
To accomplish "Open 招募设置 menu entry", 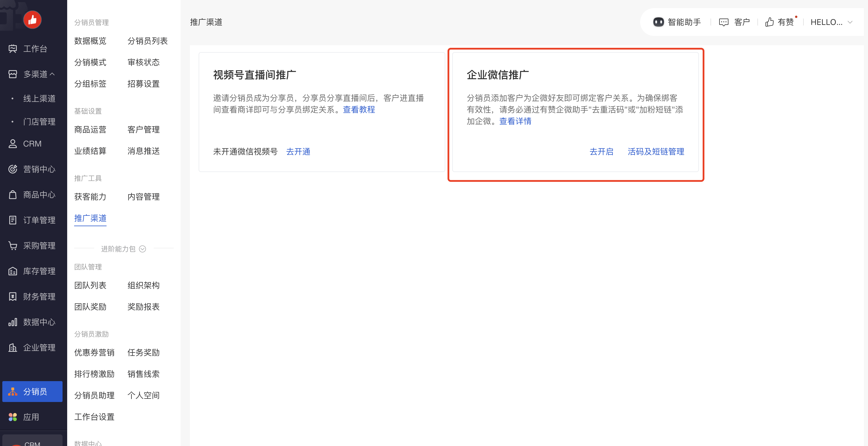I will 143,84.
